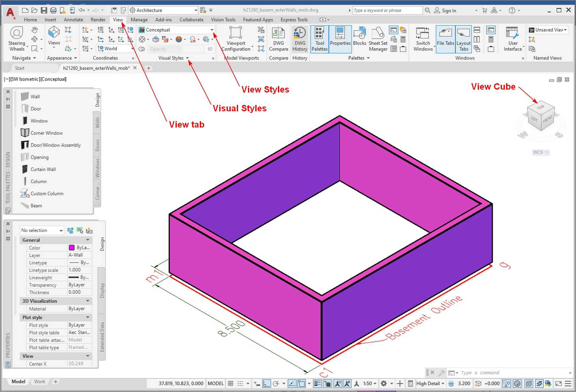Open the No selection dropdown
This screenshot has width=576, height=392.
42,230
